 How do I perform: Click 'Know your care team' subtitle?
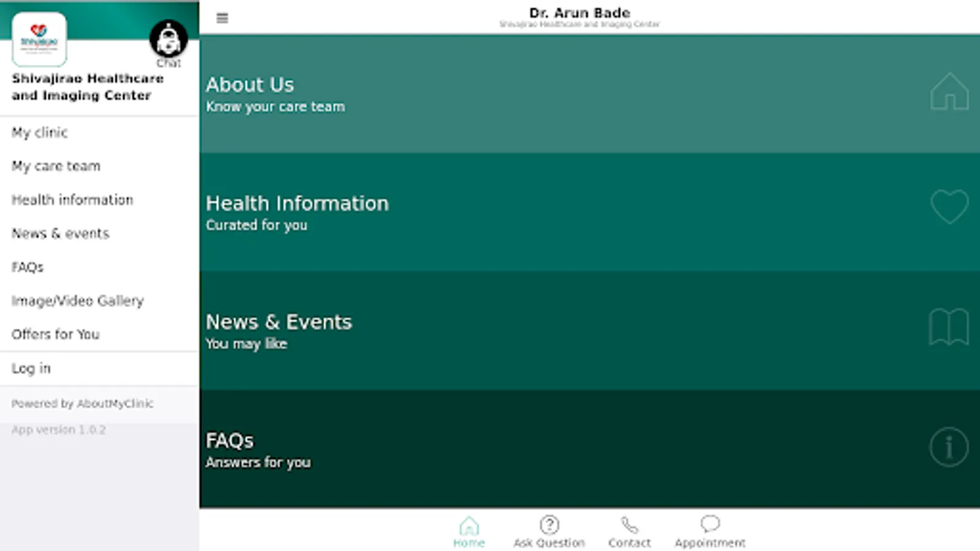coord(276,107)
